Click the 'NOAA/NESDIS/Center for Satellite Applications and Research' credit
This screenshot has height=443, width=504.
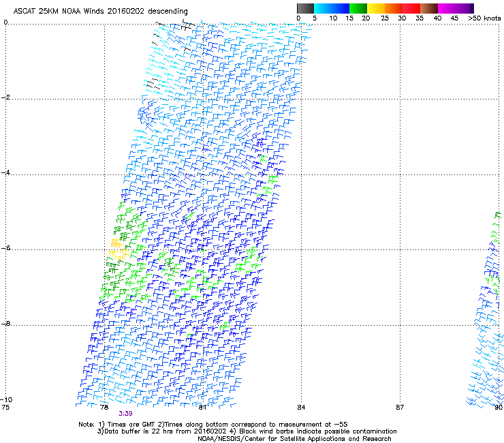(294, 439)
